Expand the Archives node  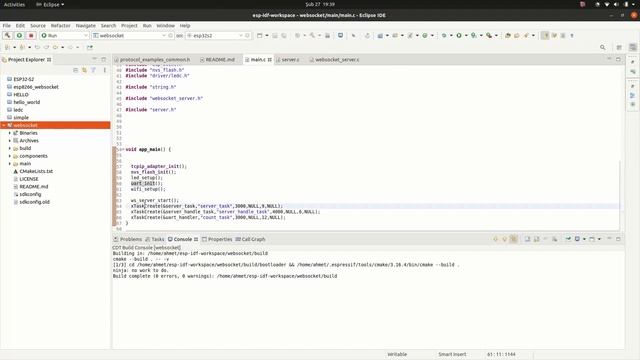pyautogui.click(x=10, y=140)
